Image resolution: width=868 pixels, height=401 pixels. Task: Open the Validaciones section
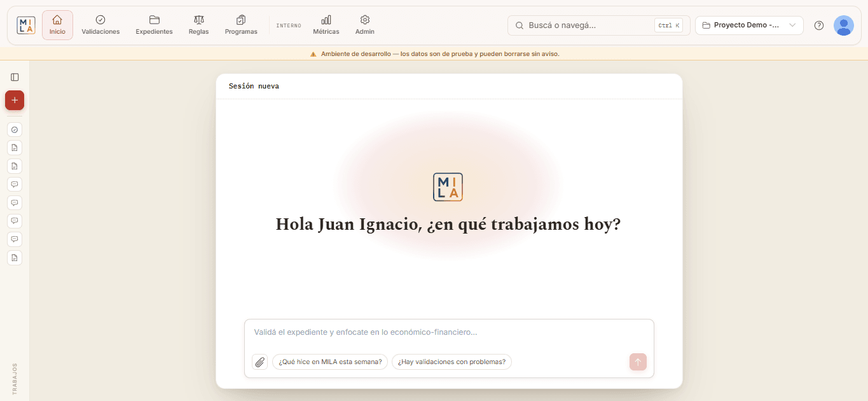[x=100, y=25]
